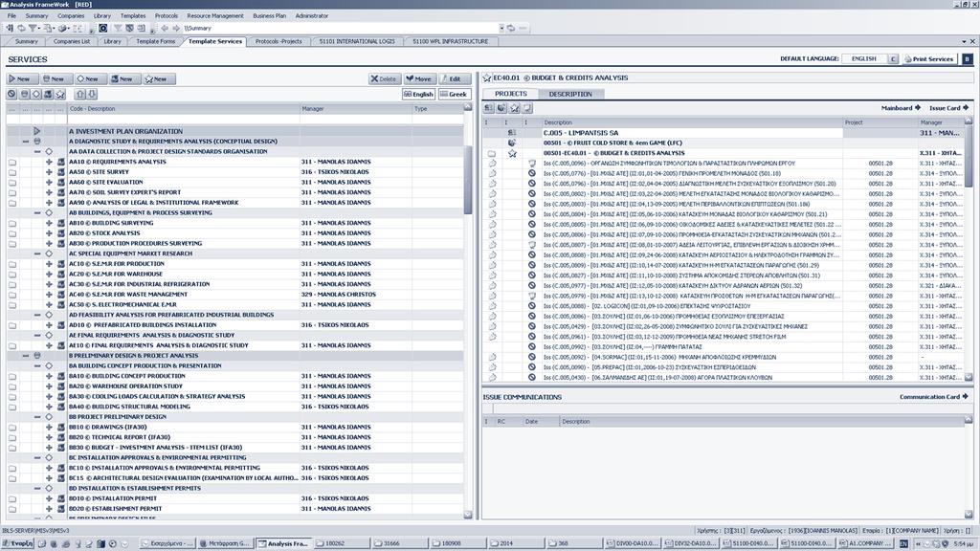Image resolution: width=980 pixels, height=551 pixels.
Task: Click the New button with the cylinder icon
Action: (55, 78)
